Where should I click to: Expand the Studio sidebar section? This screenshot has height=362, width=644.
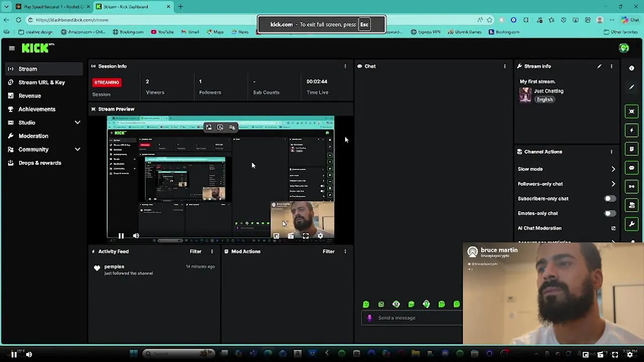point(77,123)
